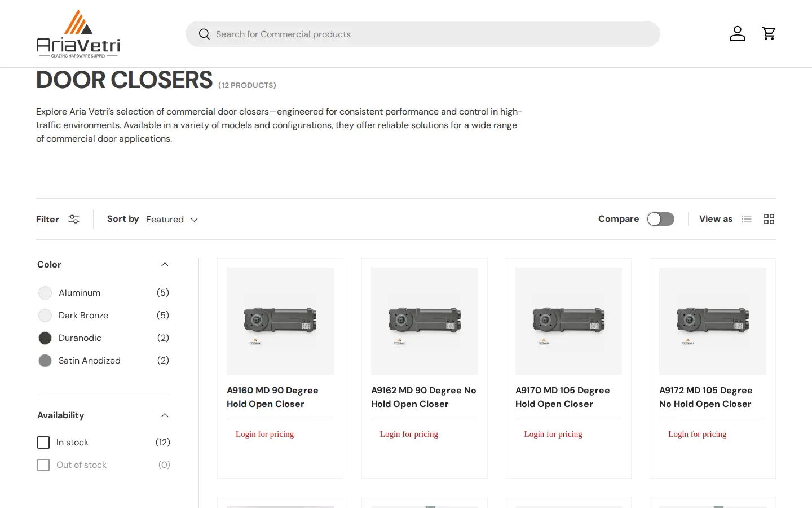812x508 pixels.
Task: Open A9160 MD 90 Degree Hold Open Closer
Action: click(273, 397)
